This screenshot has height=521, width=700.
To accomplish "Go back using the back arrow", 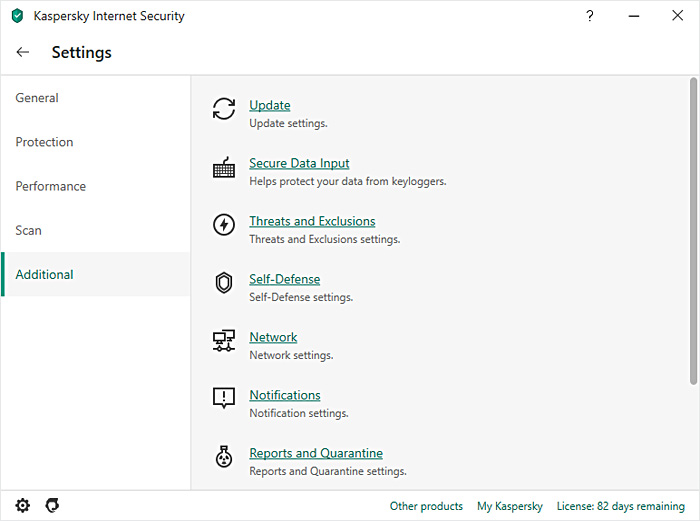I will pos(23,52).
